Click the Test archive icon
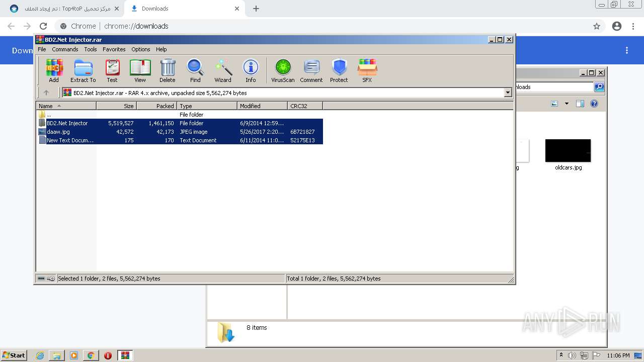 pyautogui.click(x=112, y=70)
